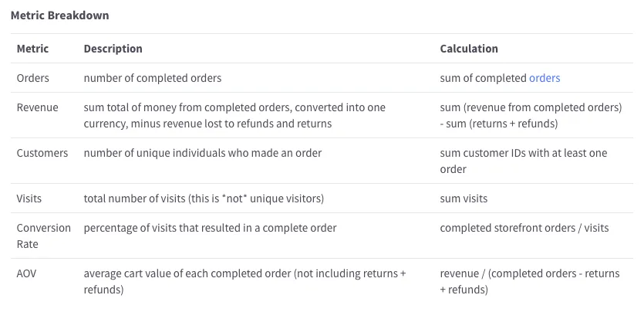
Task: Click the 'Orders' metric cell
Action: click(33, 78)
